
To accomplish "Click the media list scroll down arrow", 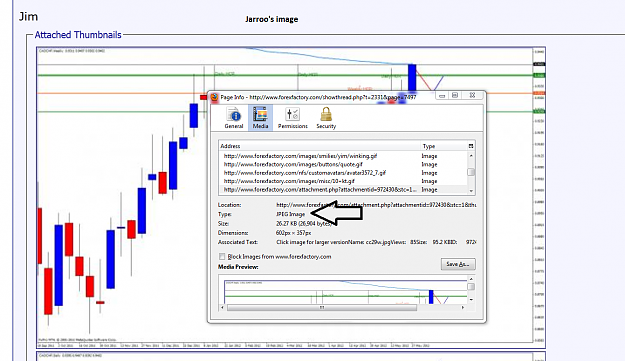I will (471, 191).
